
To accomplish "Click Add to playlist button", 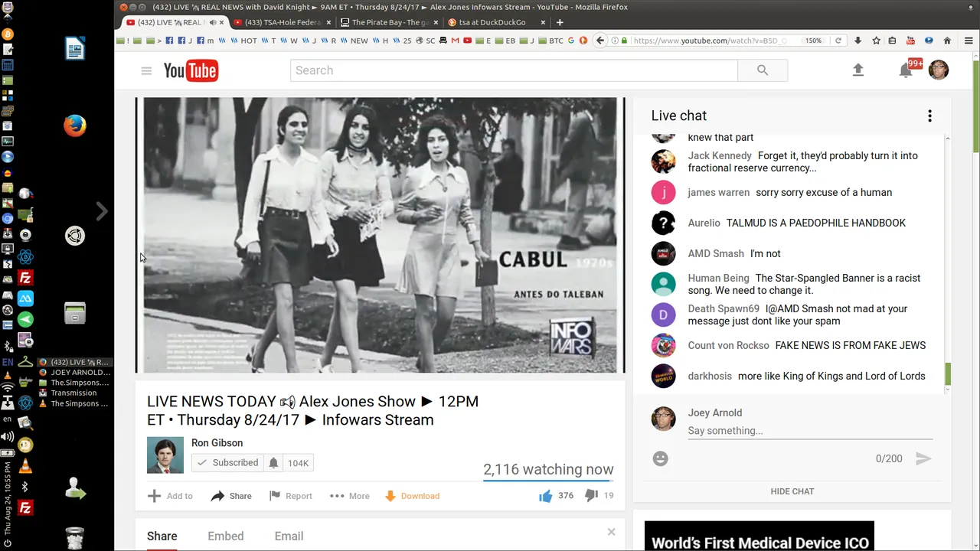I will tap(170, 496).
